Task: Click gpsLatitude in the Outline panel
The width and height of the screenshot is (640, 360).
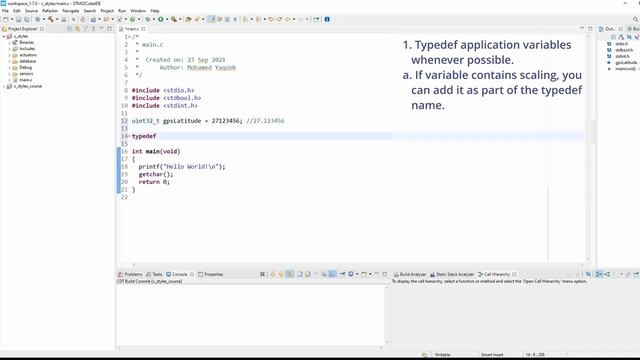Action: [626, 62]
